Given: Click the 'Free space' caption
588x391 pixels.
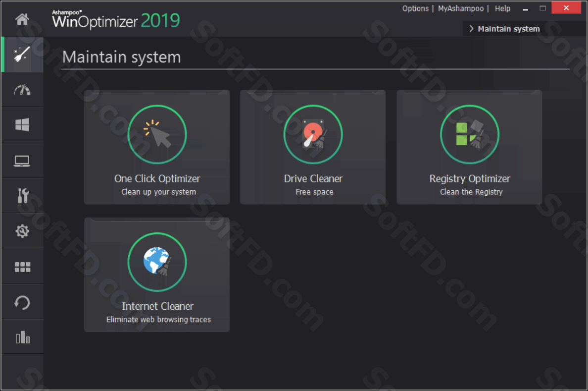Looking at the screenshot, I should coord(314,192).
